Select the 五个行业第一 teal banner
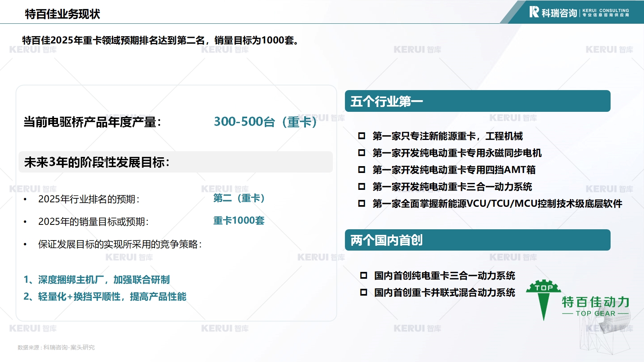 pos(477,101)
